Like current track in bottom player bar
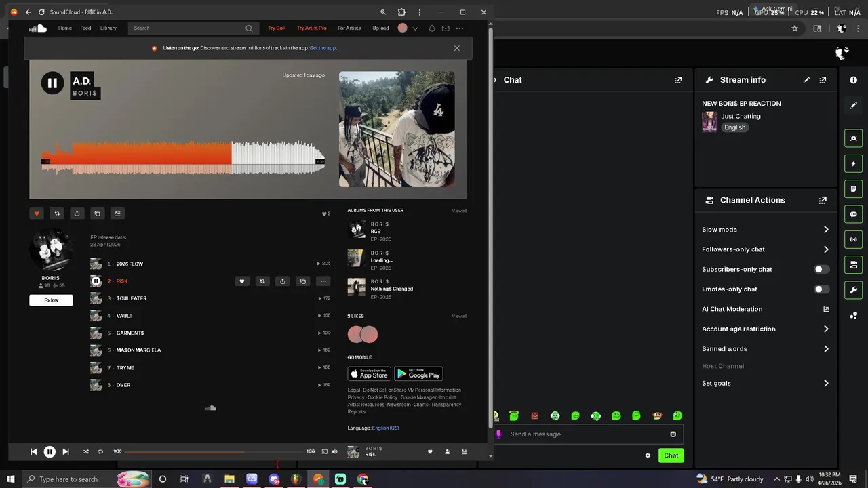 click(430, 452)
